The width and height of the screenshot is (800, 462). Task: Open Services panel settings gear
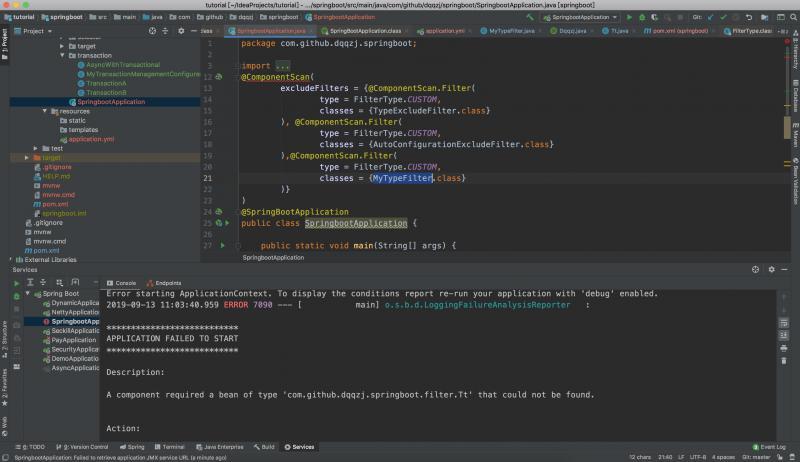tap(771, 269)
